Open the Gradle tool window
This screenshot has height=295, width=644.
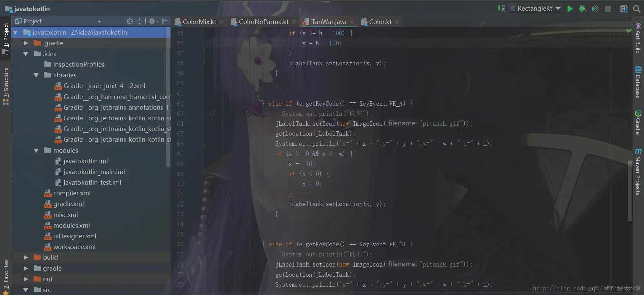[638, 122]
